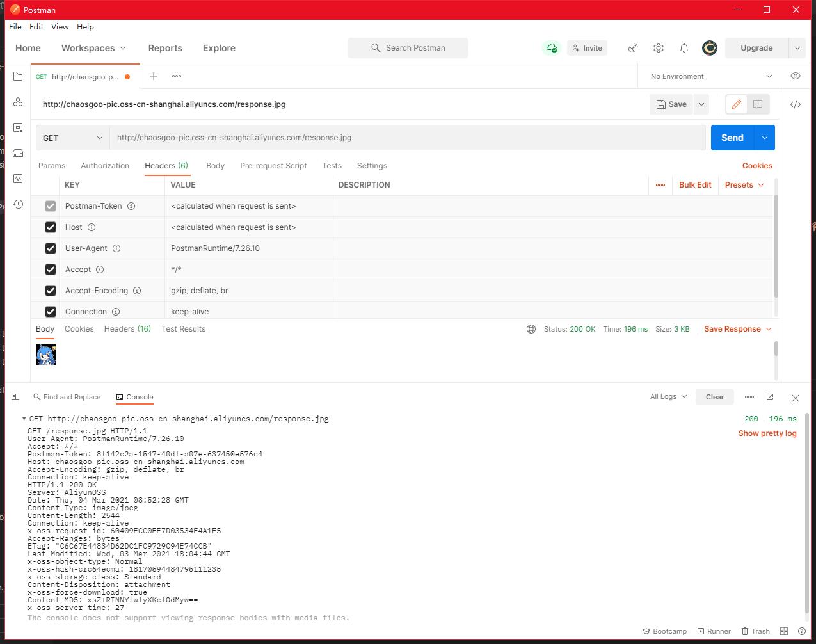Open the All Logs filter dropdown
The height and width of the screenshot is (644, 816).
click(668, 397)
